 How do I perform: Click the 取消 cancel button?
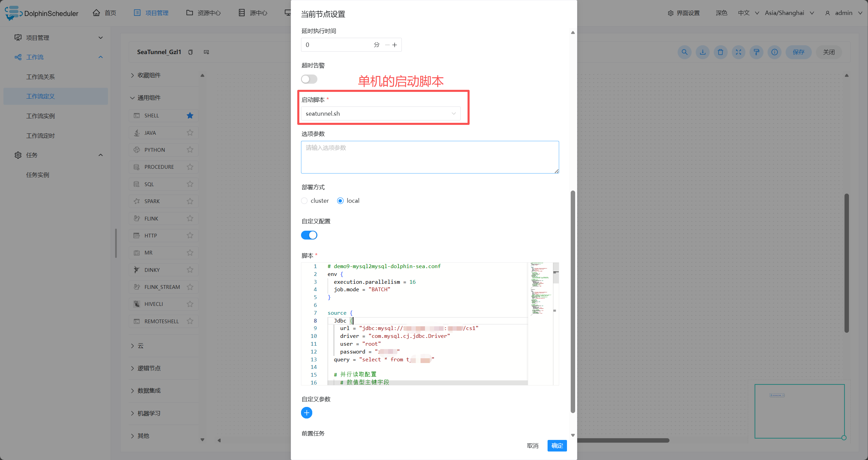(533, 446)
